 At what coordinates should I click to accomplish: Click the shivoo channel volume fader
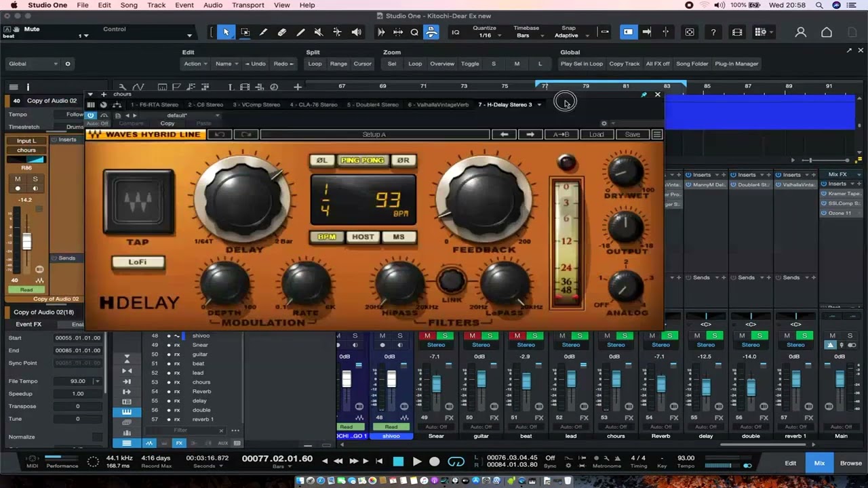coord(391,380)
